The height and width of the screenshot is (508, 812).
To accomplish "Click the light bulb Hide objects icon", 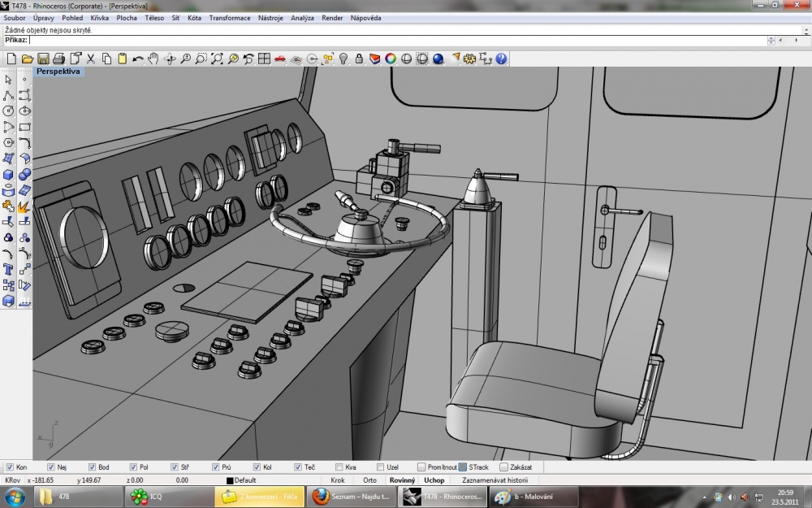I will click(343, 59).
